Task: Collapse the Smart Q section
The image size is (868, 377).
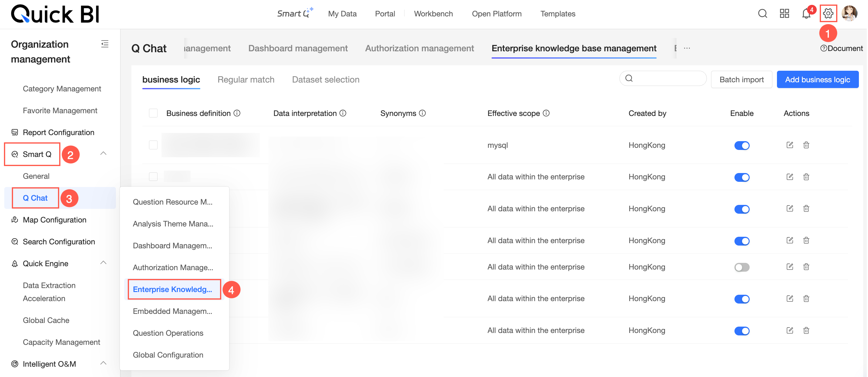Action: click(103, 154)
